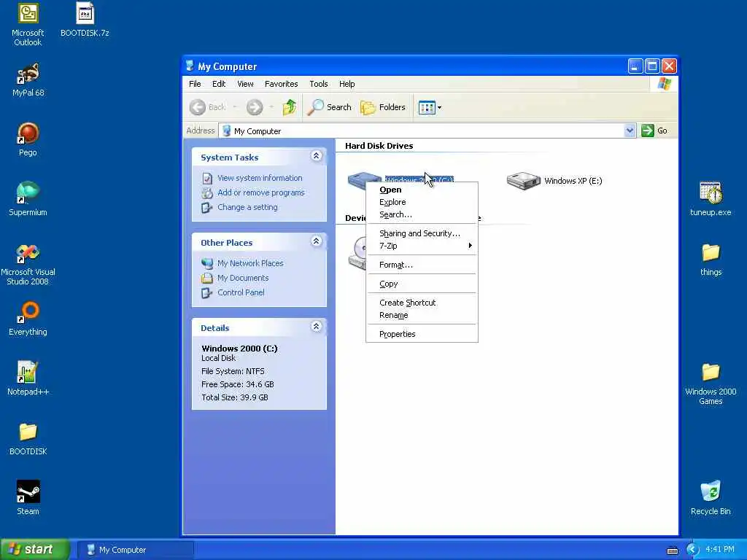
Task: Click Change a setting link
Action: [247, 207]
